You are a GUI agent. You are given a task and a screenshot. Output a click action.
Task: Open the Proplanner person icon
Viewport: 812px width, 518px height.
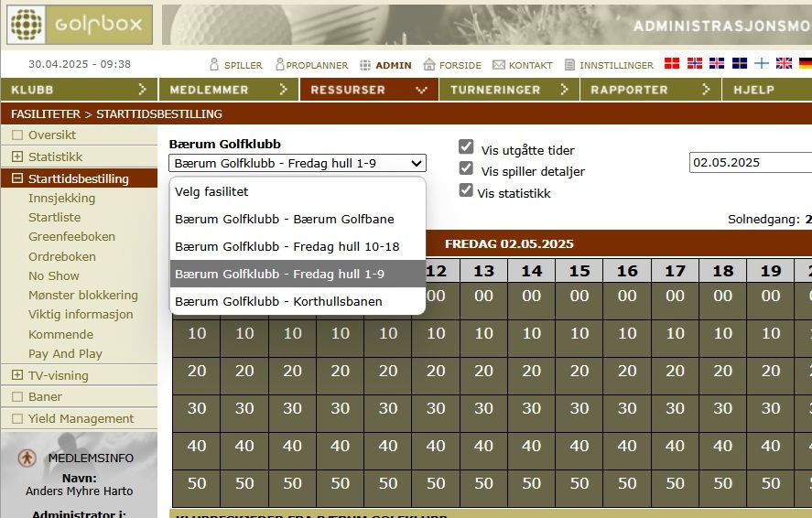[279, 64]
